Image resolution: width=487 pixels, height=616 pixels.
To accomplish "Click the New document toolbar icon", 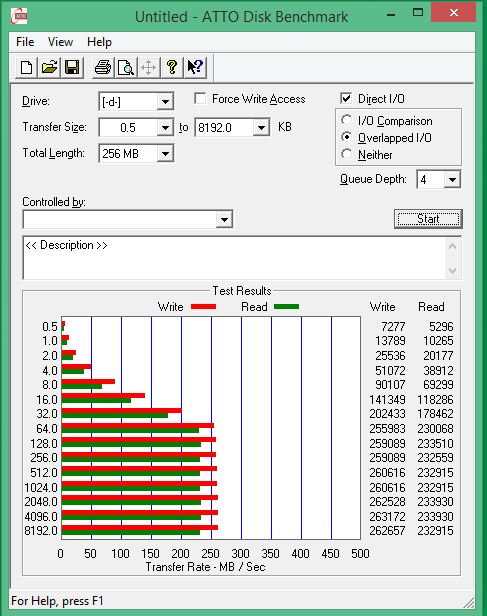I will tap(26, 67).
